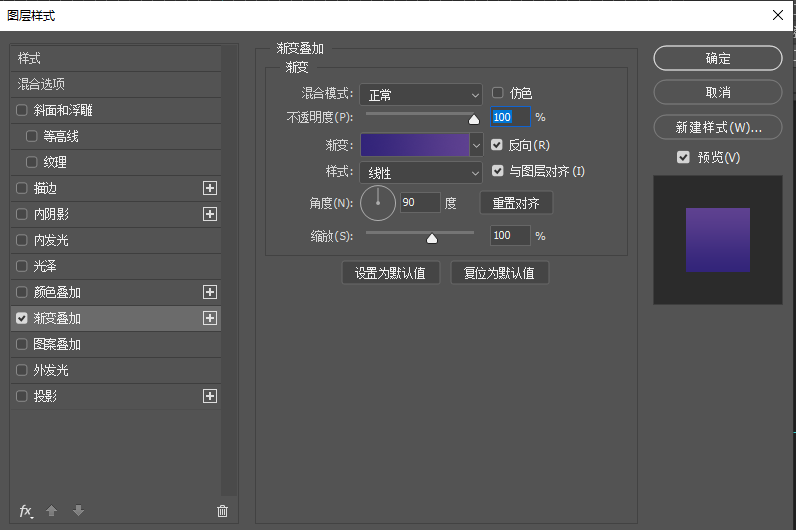The height and width of the screenshot is (530, 796).
Task: Select the 光泽 effect row label
Action: tap(45, 266)
